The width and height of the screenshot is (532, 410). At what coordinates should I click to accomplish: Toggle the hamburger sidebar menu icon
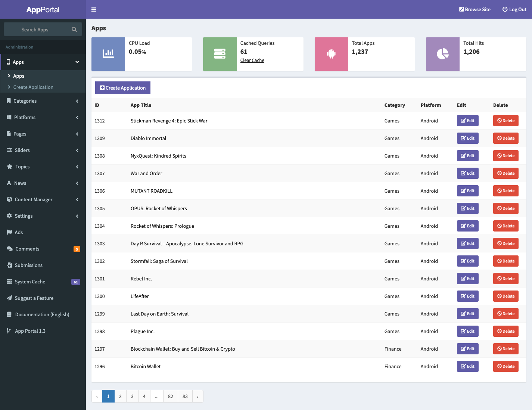tap(94, 9)
